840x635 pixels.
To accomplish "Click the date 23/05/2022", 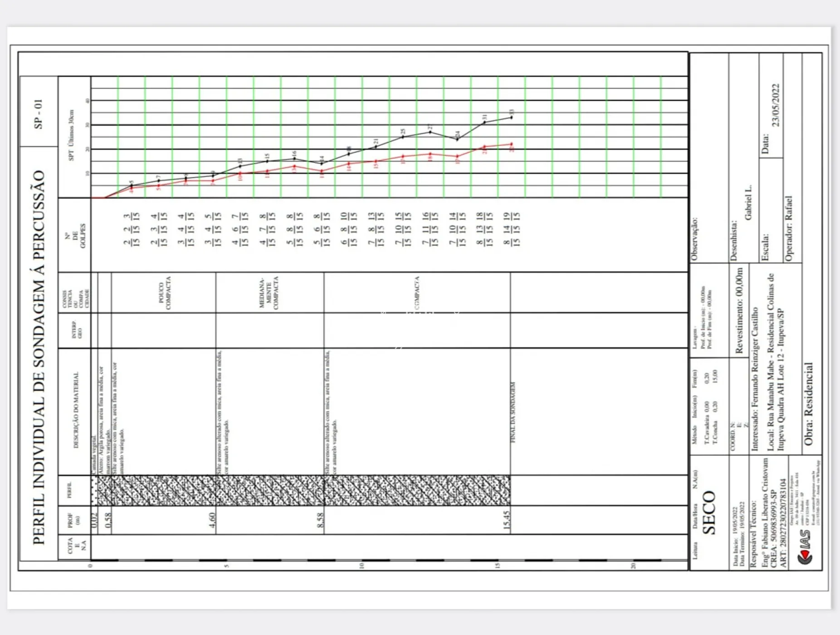I will point(776,105).
